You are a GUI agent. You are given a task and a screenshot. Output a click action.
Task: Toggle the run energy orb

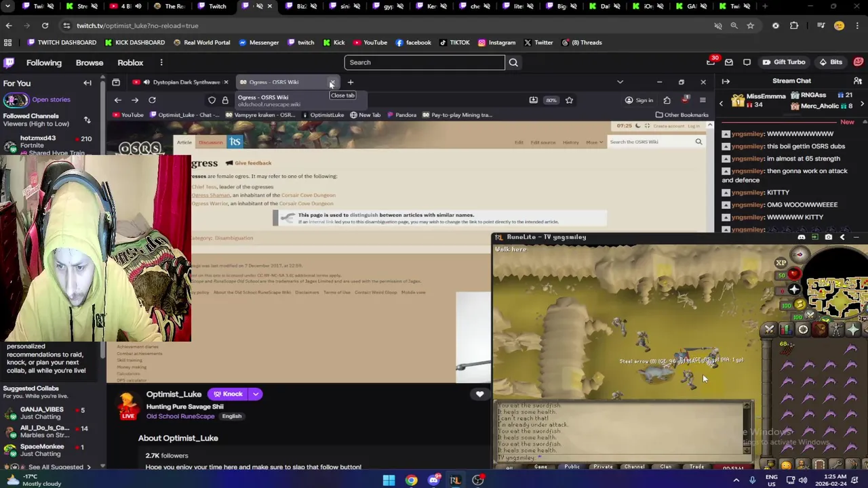click(800, 306)
